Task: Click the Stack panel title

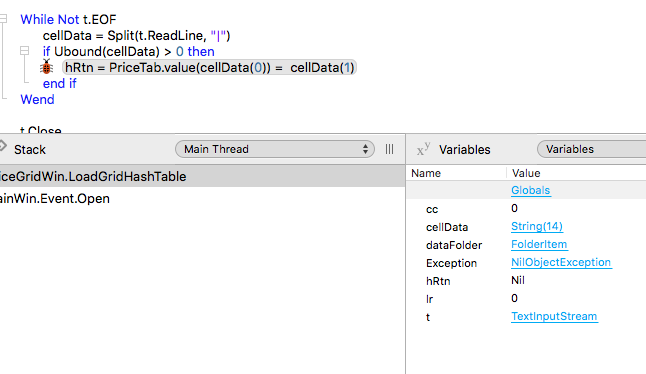Action: pyautogui.click(x=30, y=150)
